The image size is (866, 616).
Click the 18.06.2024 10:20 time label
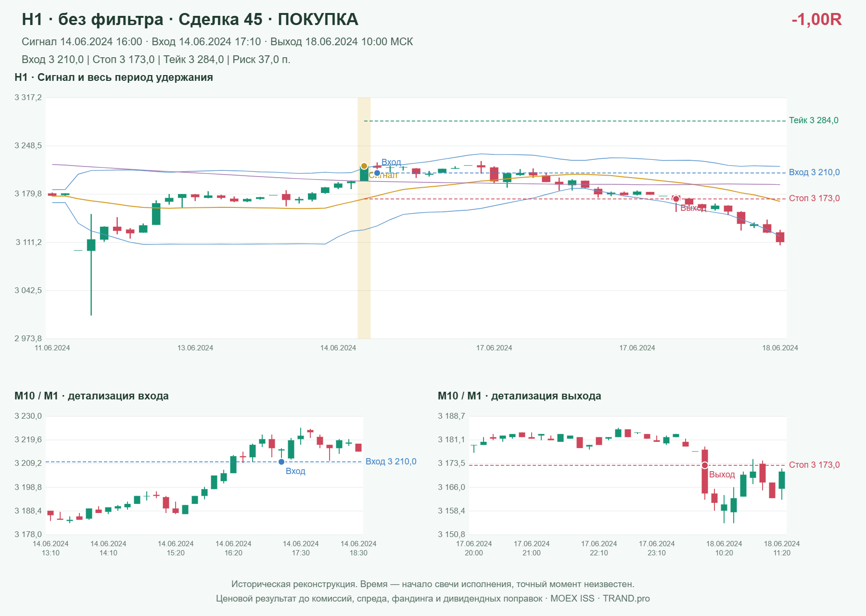[x=724, y=548]
